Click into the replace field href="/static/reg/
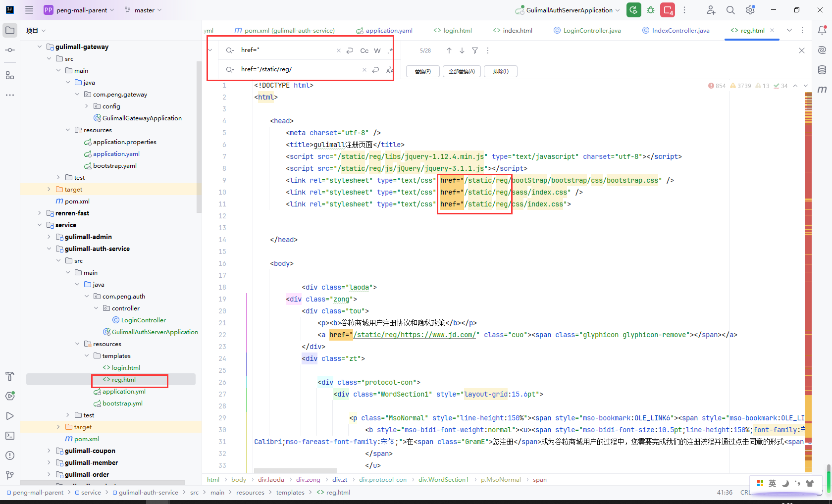 300,69
